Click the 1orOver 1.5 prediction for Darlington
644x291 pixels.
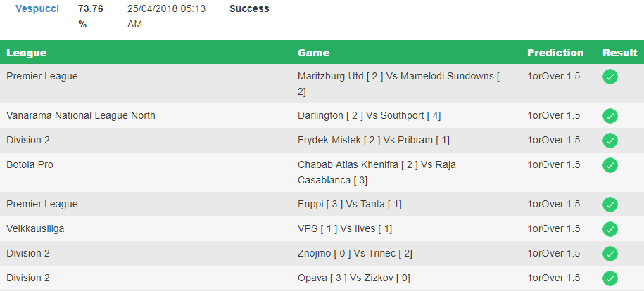click(x=554, y=115)
